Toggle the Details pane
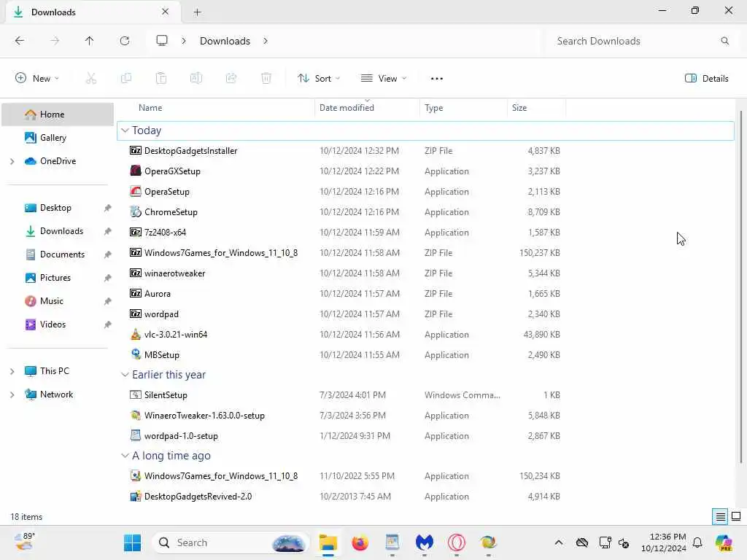This screenshot has height=560, width=747. 706,79
